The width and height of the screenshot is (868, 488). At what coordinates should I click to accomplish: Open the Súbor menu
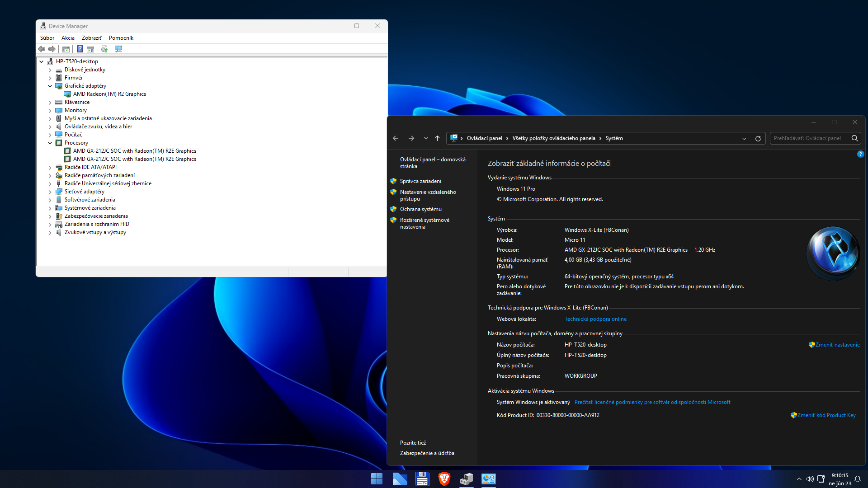[x=47, y=38]
